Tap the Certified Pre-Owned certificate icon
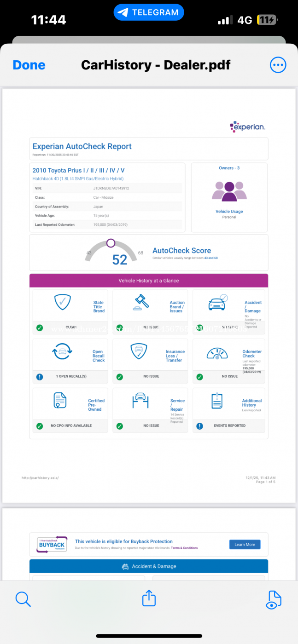298x644 pixels. [x=60, y=401]
